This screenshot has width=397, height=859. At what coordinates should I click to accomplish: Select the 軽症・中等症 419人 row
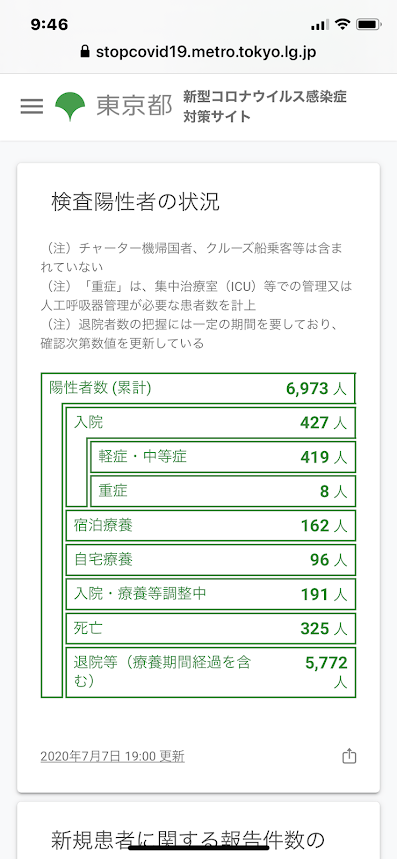click(x=223, y=457)
